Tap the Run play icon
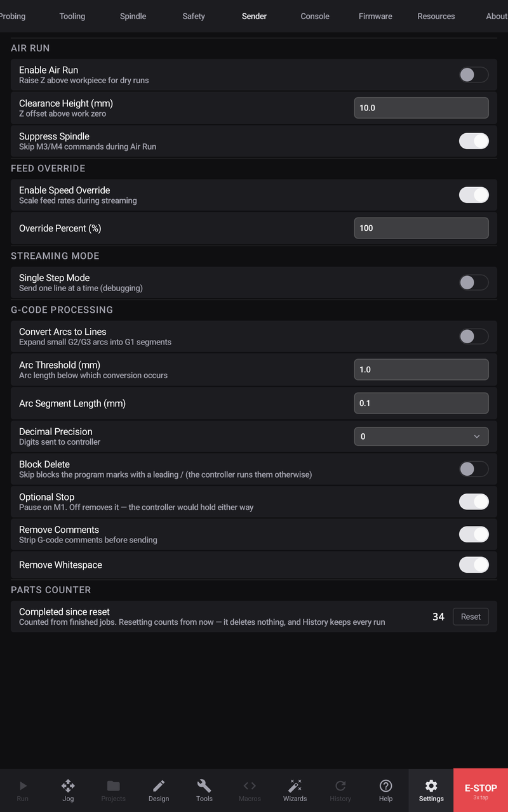The width and height of the screenshot is (508, 812). 23,785
